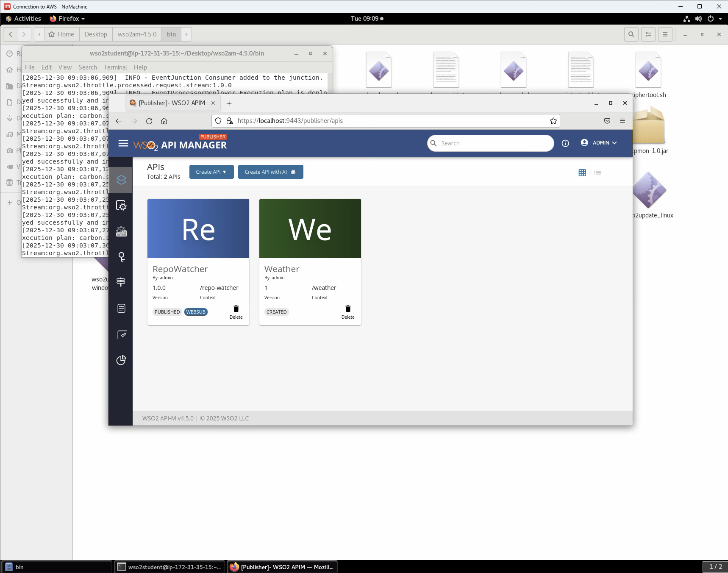Click the signpost sidebar icon

click(121, 282)
